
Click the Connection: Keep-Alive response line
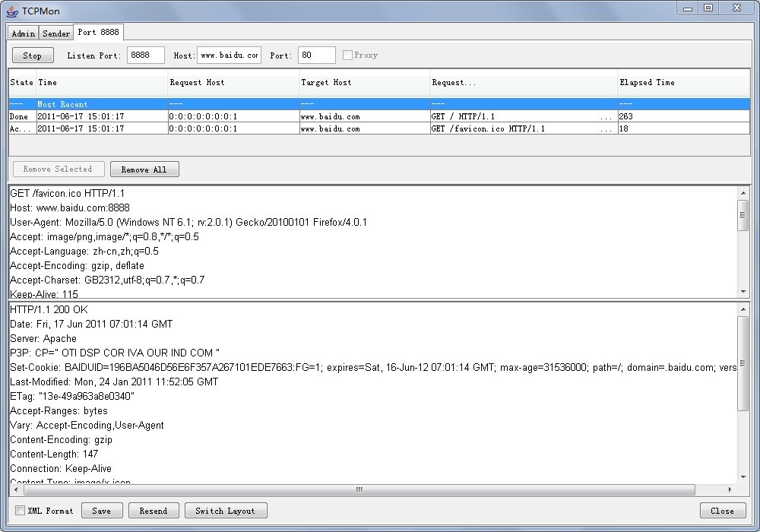61,468
